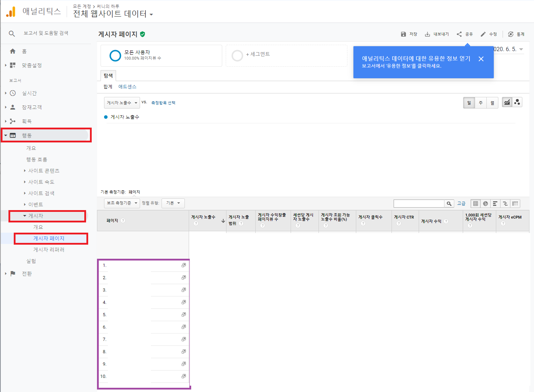Select the 일 day granularity toggle

469,103
